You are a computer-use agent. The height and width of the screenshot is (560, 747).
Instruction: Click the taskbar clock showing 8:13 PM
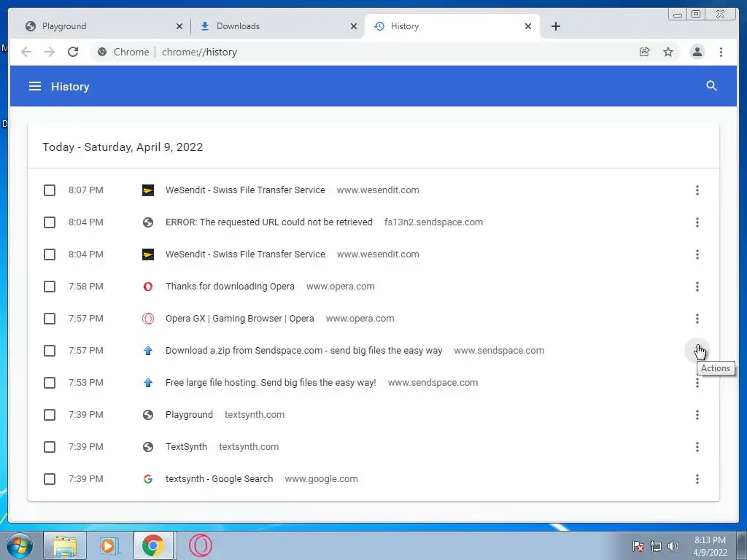(710, 546)
